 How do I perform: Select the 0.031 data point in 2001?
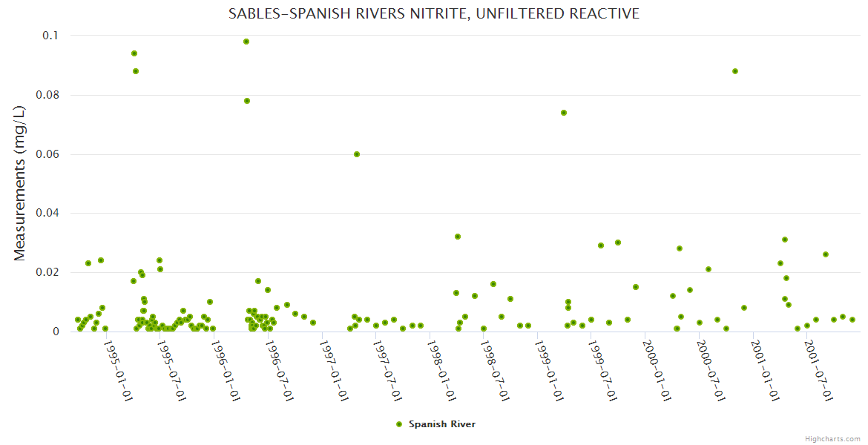click(785, 240)
